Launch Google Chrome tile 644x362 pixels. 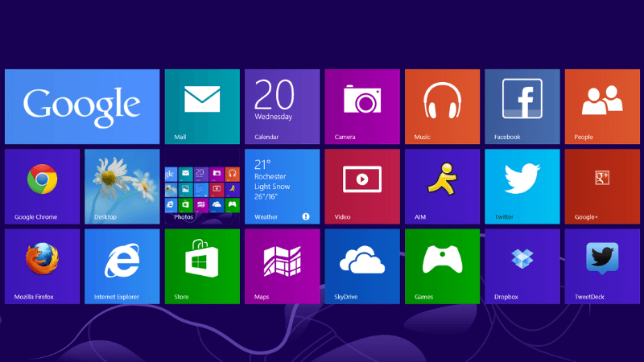click(43, 187)
